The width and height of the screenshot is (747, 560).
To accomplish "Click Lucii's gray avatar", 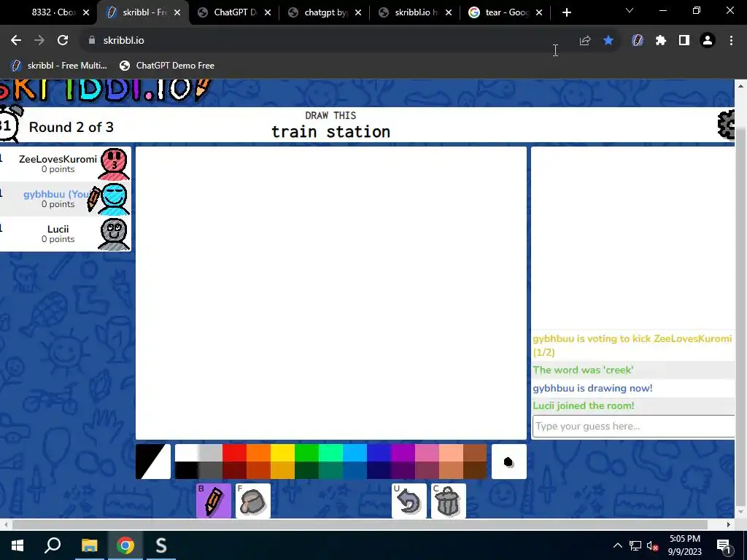I will tap(114, 234).
